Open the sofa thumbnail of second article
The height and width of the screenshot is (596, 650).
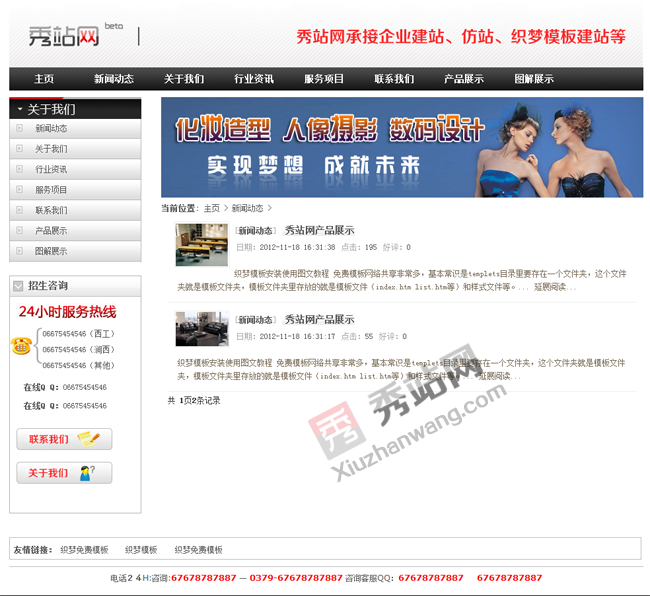click(x=201, y=329)
